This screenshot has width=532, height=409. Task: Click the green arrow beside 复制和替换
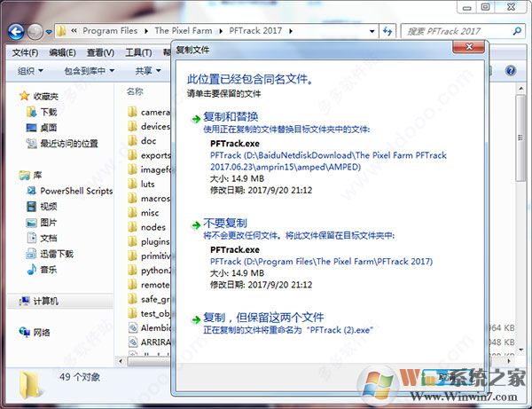tap(196, 119)
